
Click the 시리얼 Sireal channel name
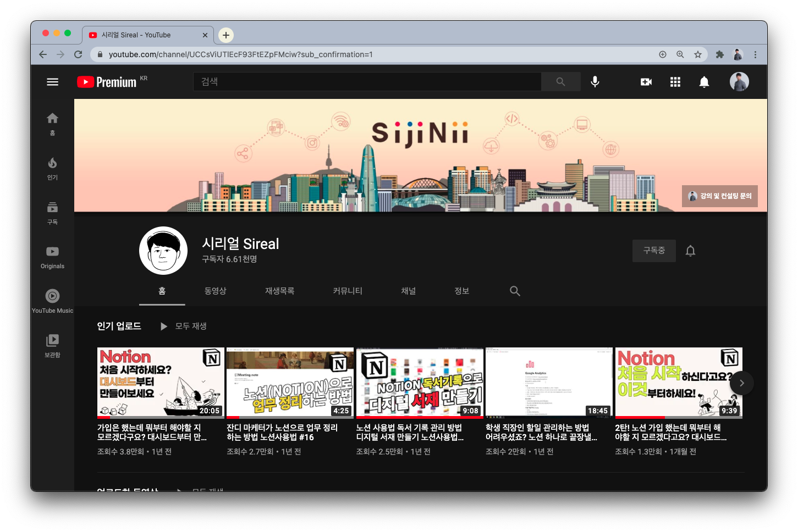pyautogui.click(x=240, y=244)
